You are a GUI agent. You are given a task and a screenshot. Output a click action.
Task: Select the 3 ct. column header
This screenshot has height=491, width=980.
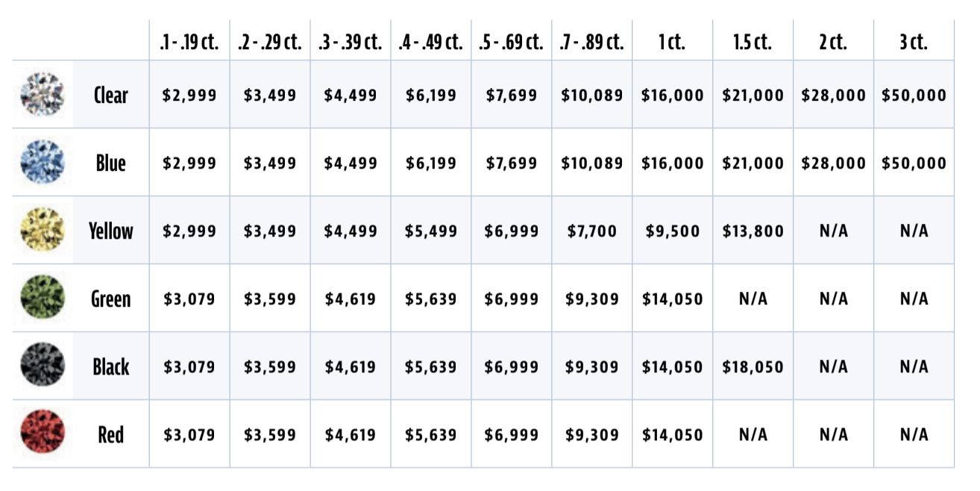click(x=913, y=42)
